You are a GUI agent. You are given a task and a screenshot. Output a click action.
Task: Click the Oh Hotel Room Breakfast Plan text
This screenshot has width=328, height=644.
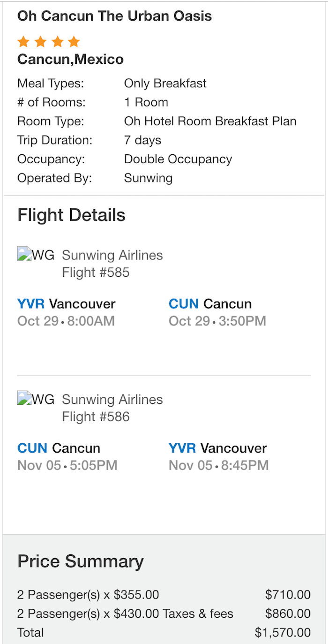pyautogui.click(x=210, y=121)
